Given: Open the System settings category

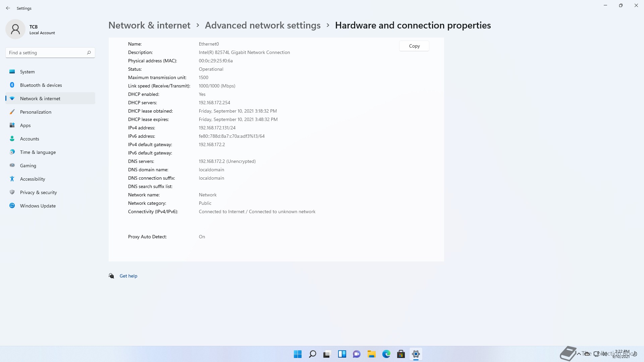Looking at the screenshot, I should [x=27, y=72].
